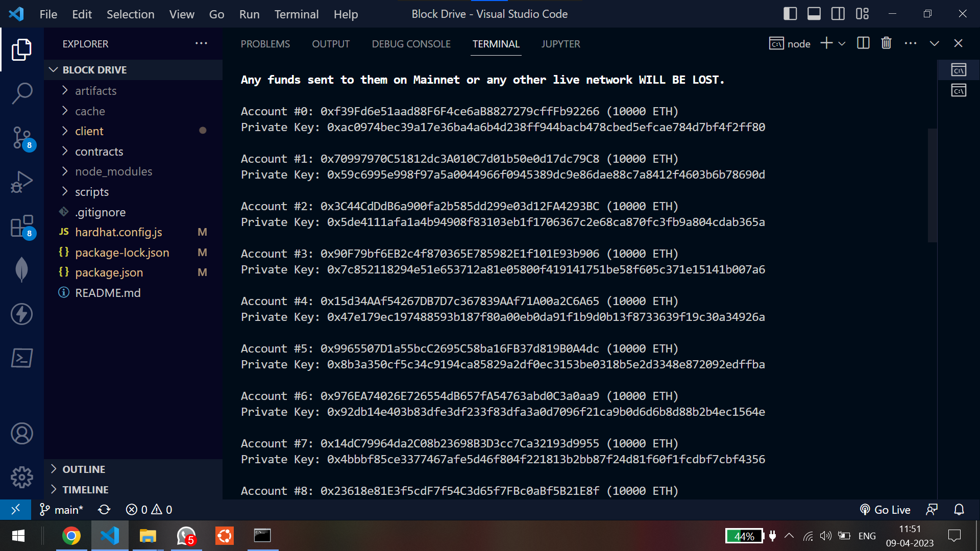980x551 pixels.
Task: Open the Accounts icon in activity bar
Action: pos(21,433)
